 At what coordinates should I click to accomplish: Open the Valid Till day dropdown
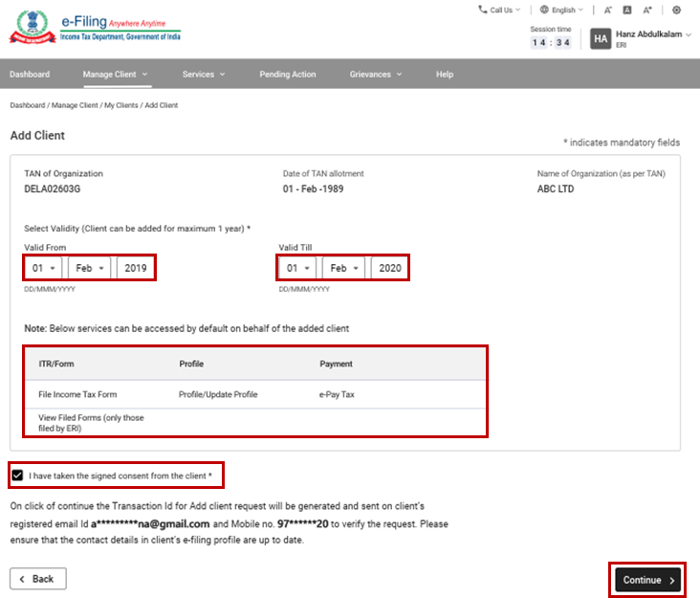point(299,269)
